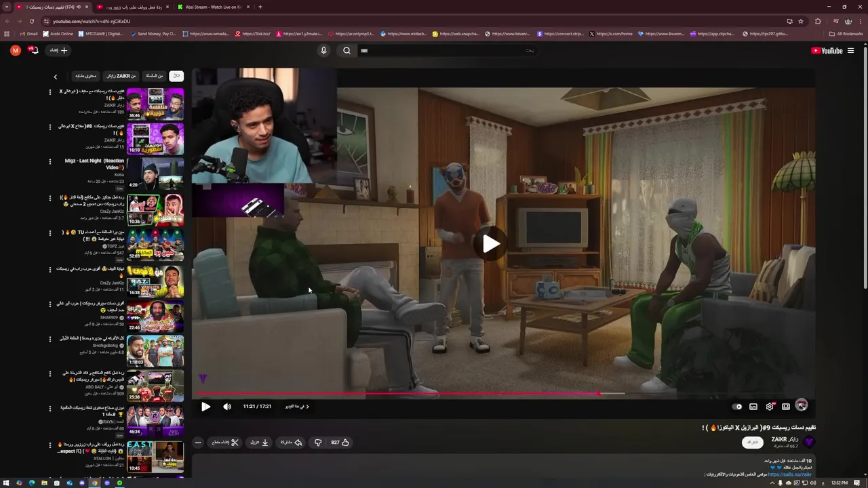868x488 pixels.
Task: Open options for the 16:10 video
Action: tap(50, 127)
